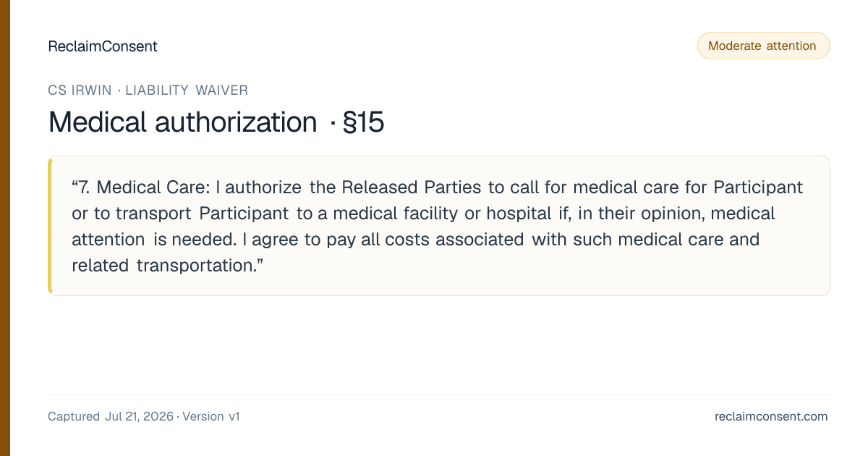Screen dimensions: 868x456
Task: Click the ReclaimConsent brand name
Action: tap(103, 46)
